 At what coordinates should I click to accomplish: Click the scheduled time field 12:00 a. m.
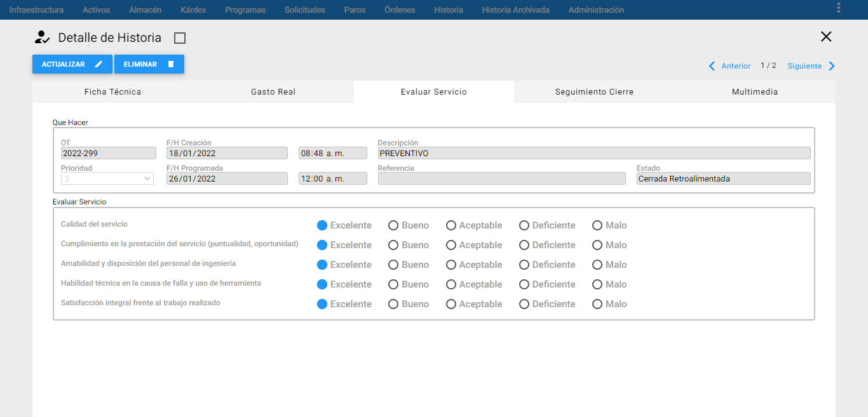tap(333, 178)
